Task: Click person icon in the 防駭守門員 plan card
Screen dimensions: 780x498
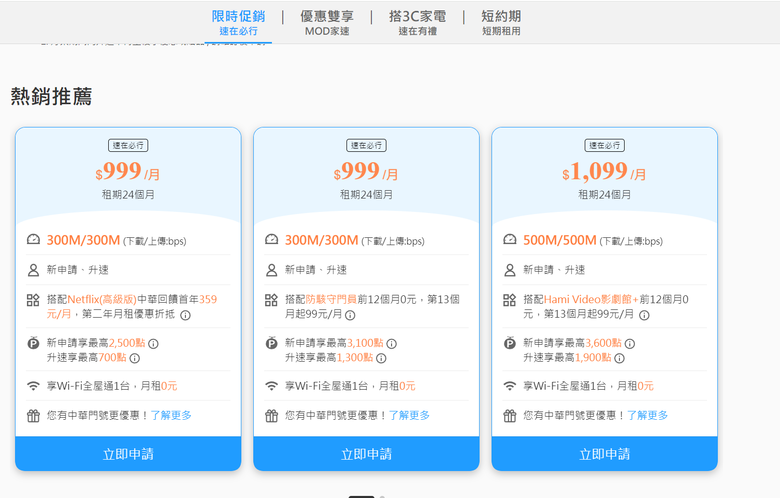Action: pos(272,270)
